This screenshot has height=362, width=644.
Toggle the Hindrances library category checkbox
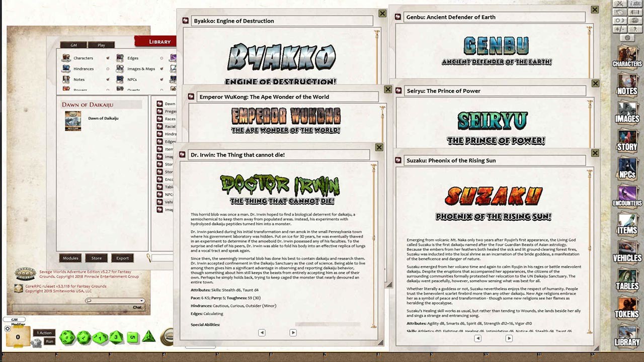click(x=108, y=69)
